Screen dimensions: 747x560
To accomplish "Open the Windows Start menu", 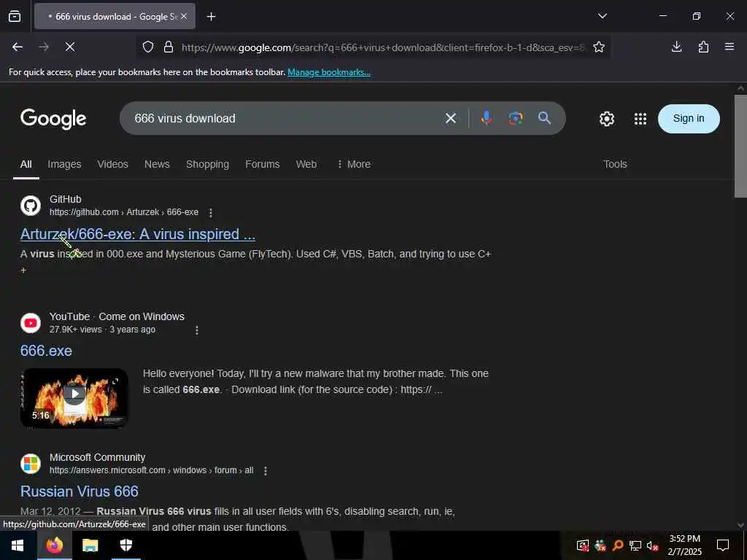I will point(18,545).
